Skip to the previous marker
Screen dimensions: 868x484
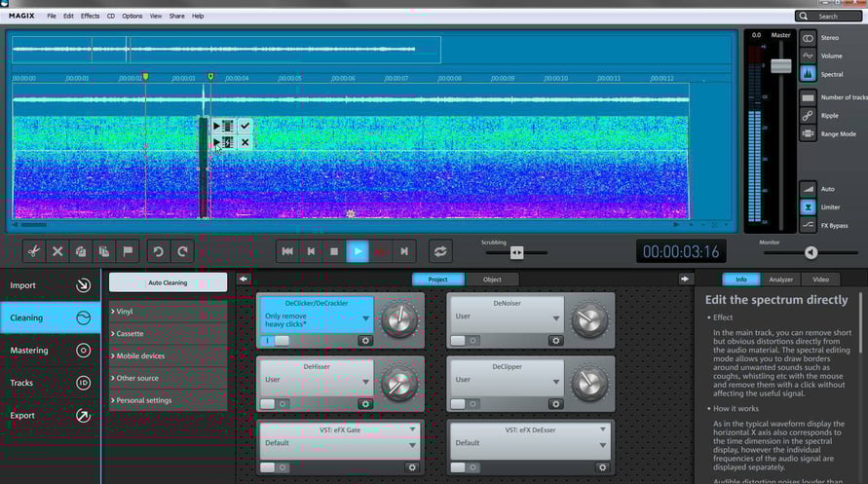(311, 251)
